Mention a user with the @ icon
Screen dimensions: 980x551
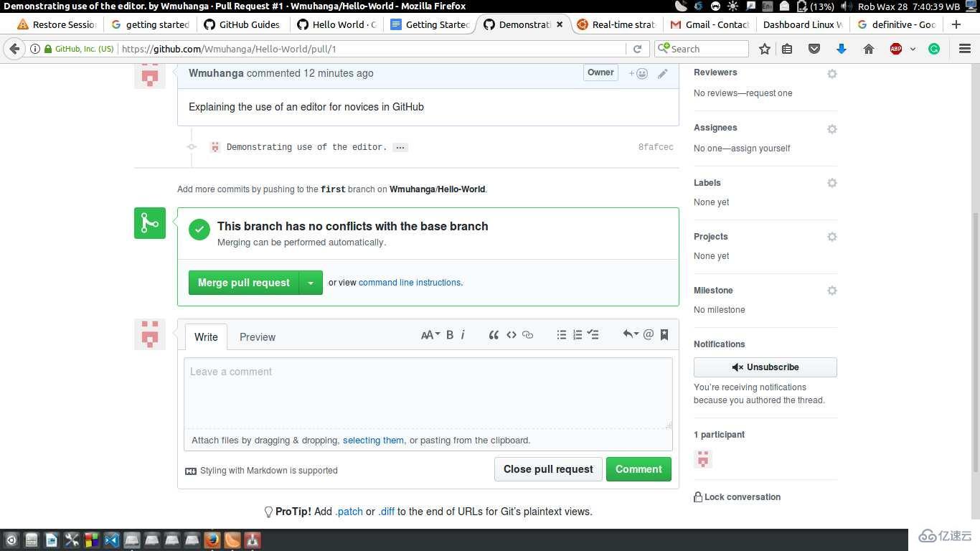click(x=649, y=334)
